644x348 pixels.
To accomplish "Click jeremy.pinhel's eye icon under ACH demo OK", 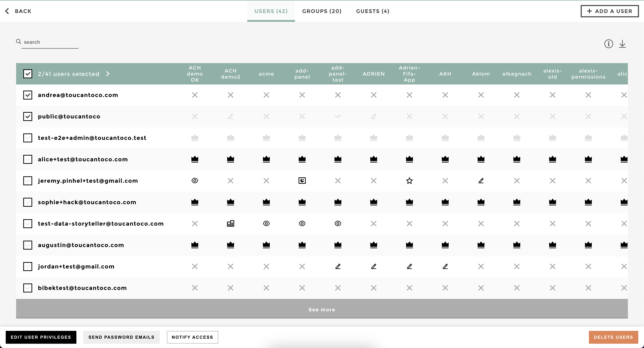I will [x=195, y=180].
